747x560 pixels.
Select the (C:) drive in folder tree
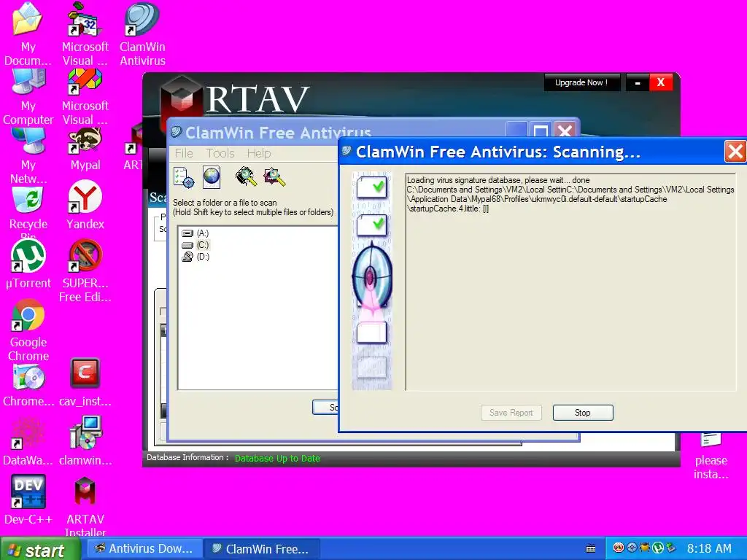tap(196, 245)
